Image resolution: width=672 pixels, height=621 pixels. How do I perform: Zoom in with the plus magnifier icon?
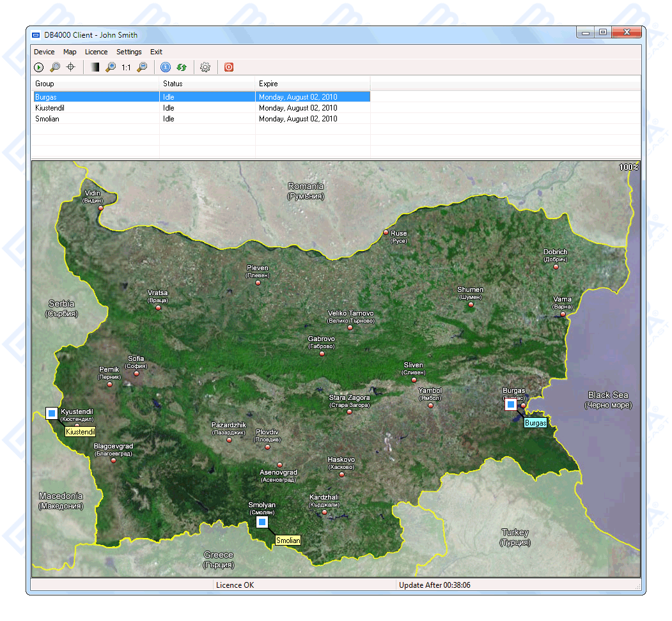point(111,67)
